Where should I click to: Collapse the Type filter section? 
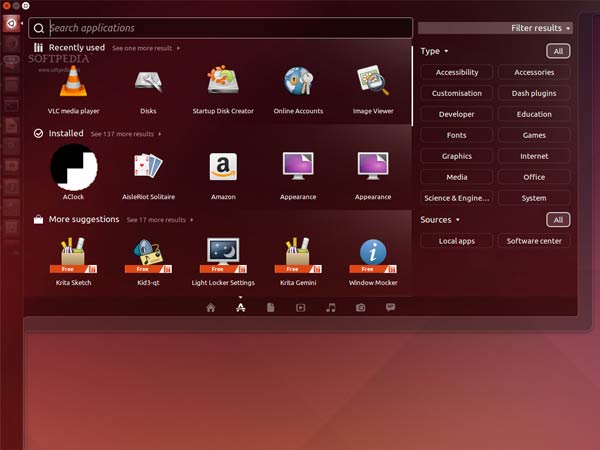coord(434,51)
